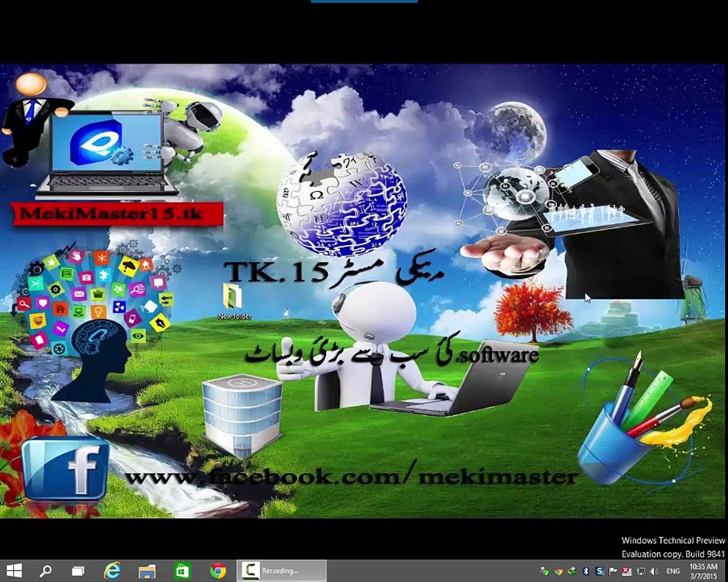Open the Windows Store taskbar icon
The image size is (728, 582).
[182, 571]
